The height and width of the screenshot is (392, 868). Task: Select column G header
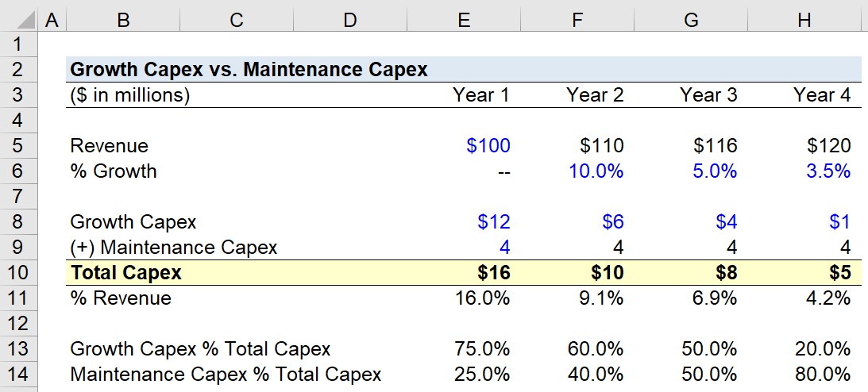691,21
